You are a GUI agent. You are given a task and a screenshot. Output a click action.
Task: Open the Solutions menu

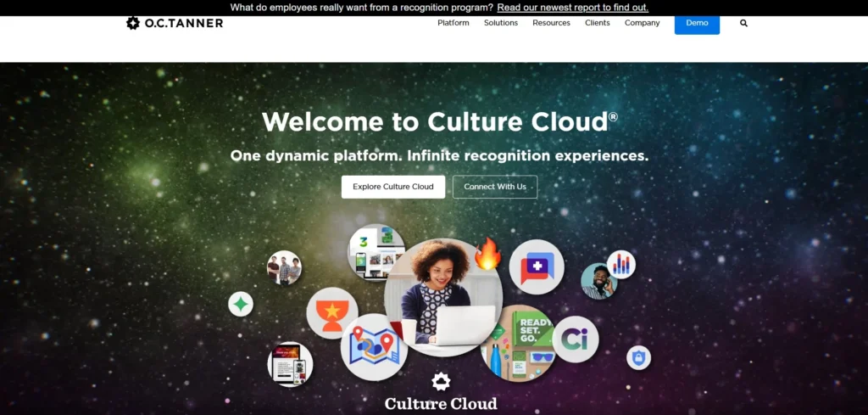501,23
